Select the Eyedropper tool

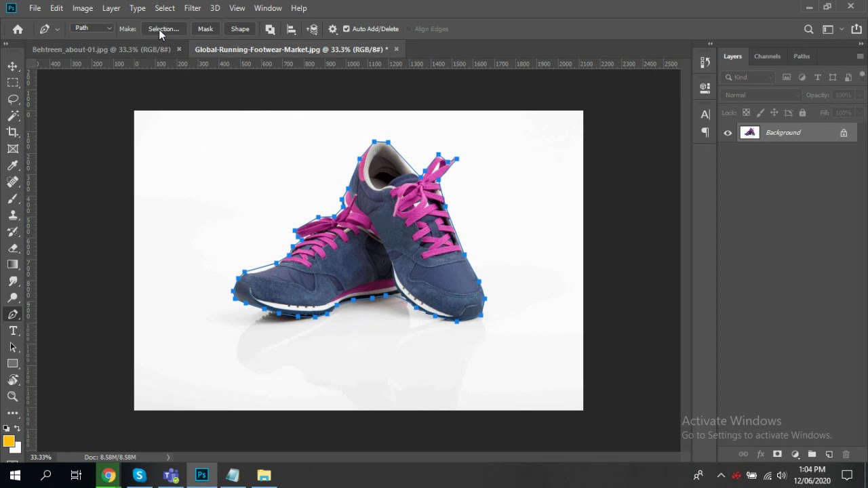tap(13, 165)
